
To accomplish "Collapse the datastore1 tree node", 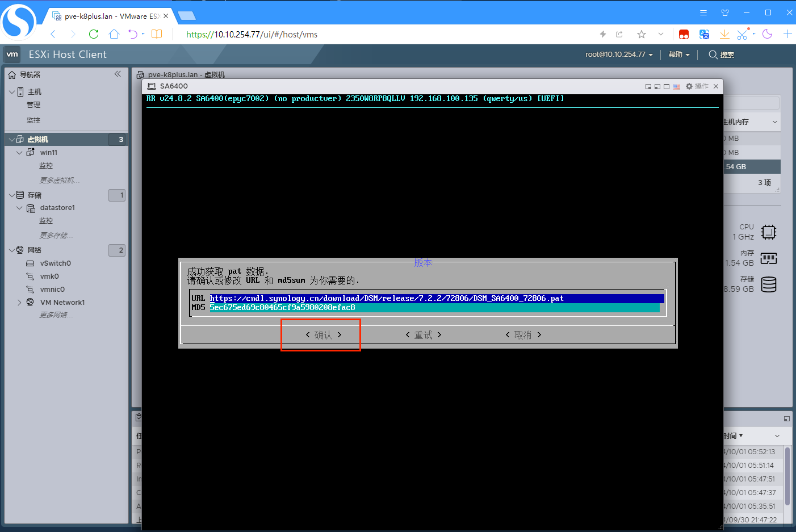I will click(x=19, y=208).
